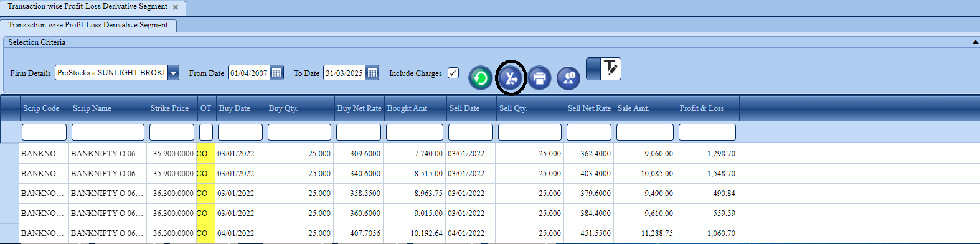The width and height of the screenshot is (980, 244).
Task: Close the Transaction wise Profit-Loss tab
Action: (176, 7)
